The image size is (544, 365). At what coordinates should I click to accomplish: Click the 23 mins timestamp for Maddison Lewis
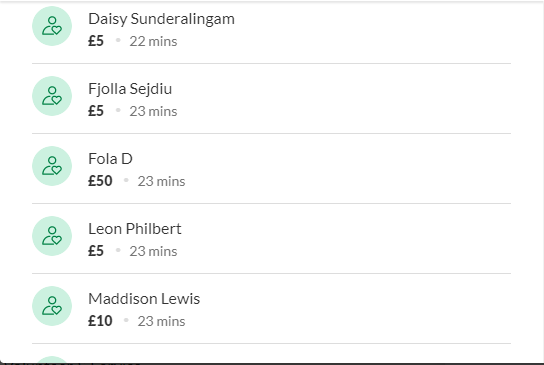click(x=161, y=321)
